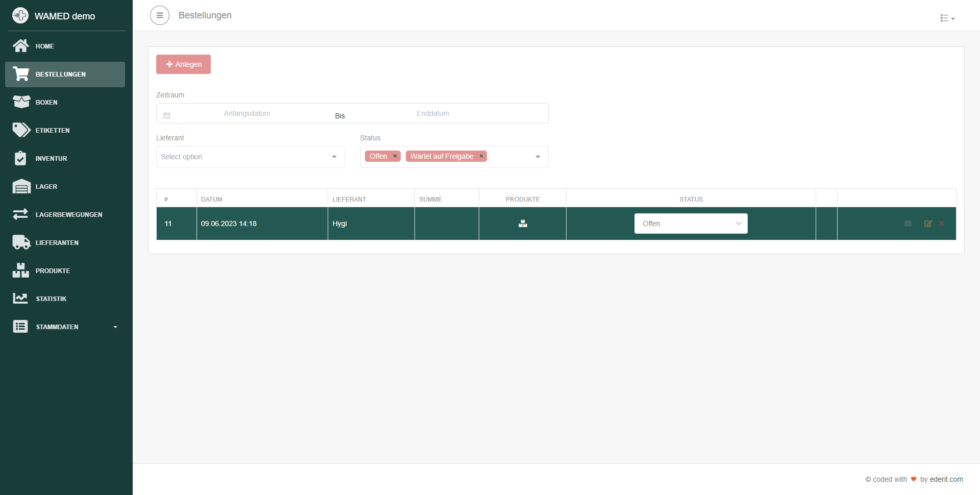Open the Lieferant select dropdown
Screen dimensions: 980x495
(x=250, y=157)
